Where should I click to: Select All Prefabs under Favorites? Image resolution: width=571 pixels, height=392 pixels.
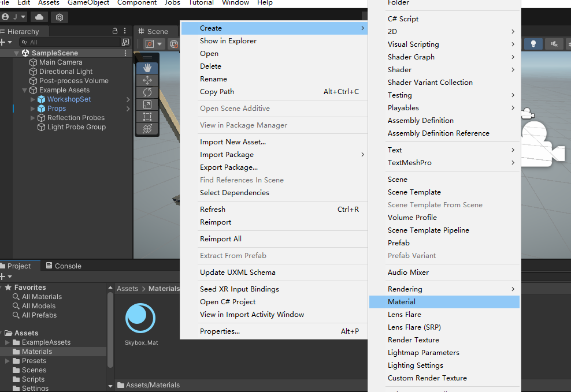click(x=39, y=315)
